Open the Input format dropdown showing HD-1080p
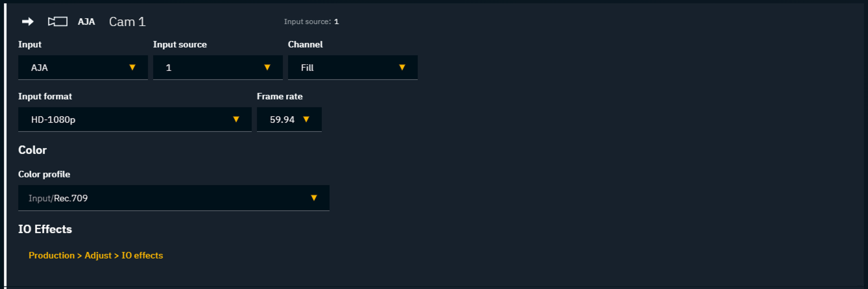868x289 pixels. [134, 119]
